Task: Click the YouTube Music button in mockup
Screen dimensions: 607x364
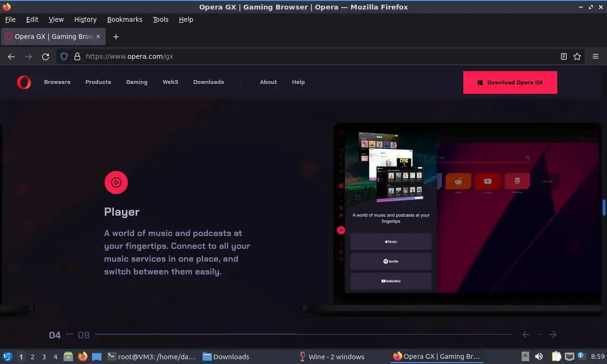Action: tap(391, 281)
